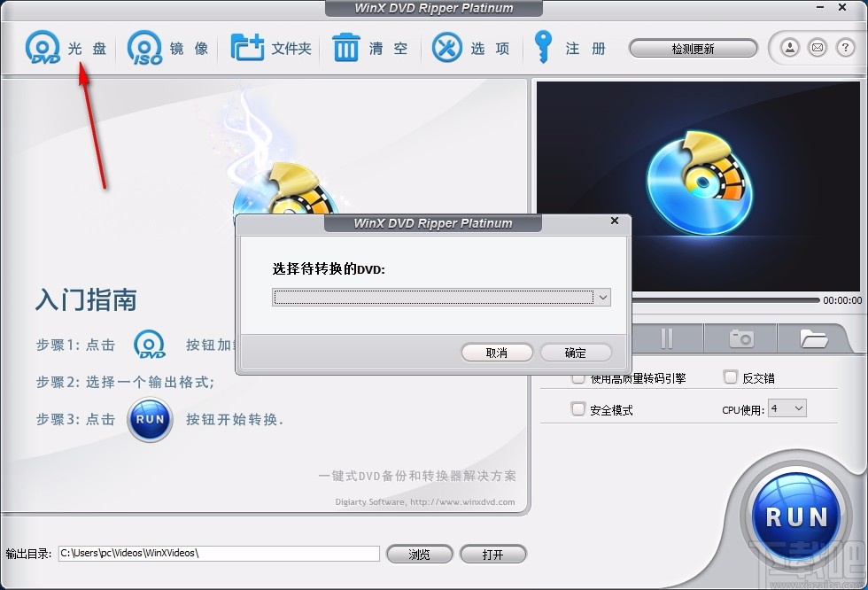868x590 pixels.
Task: Open settings via the 选项 icon
Action: [447, 47]
